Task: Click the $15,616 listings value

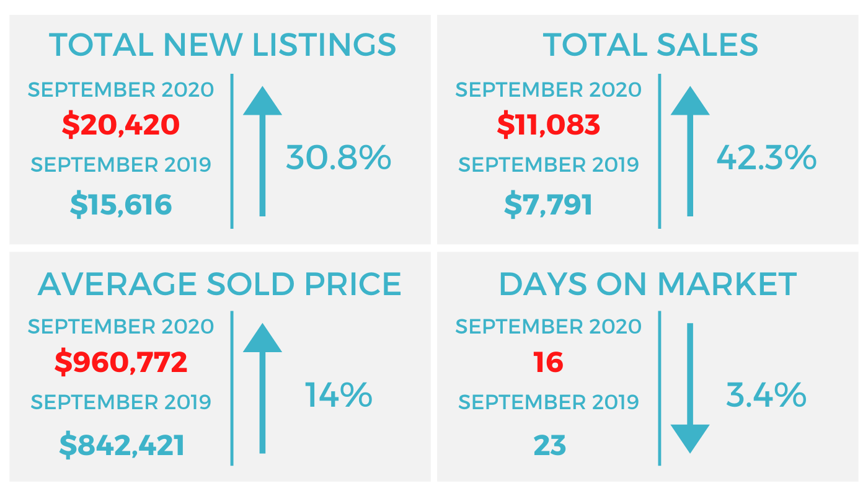Action: pos(121,205)
